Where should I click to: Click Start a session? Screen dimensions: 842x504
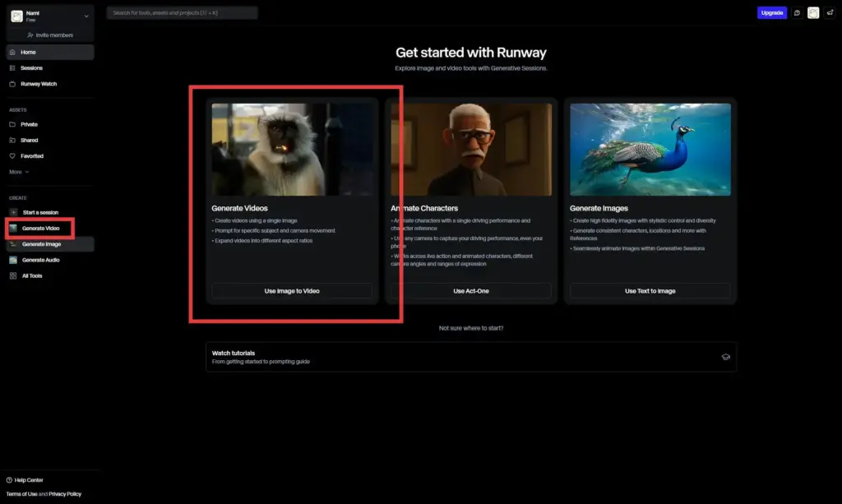pyautogui.click(x=50, y=213)
